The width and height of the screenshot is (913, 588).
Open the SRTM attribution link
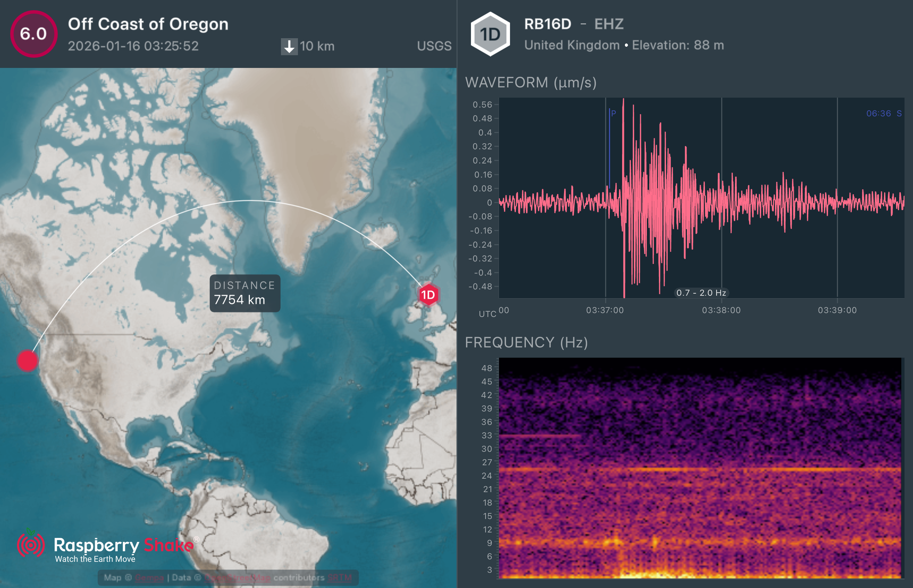coord(339,578)
